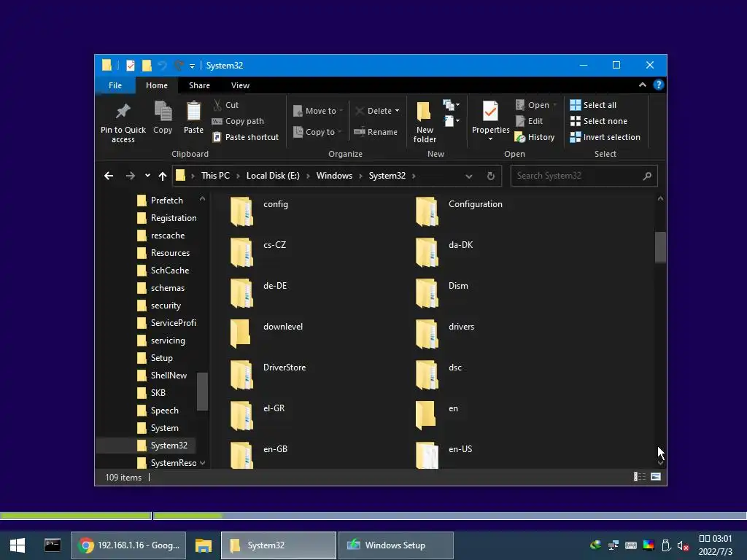Open recent locations dropdown arrow

(147, 176)
